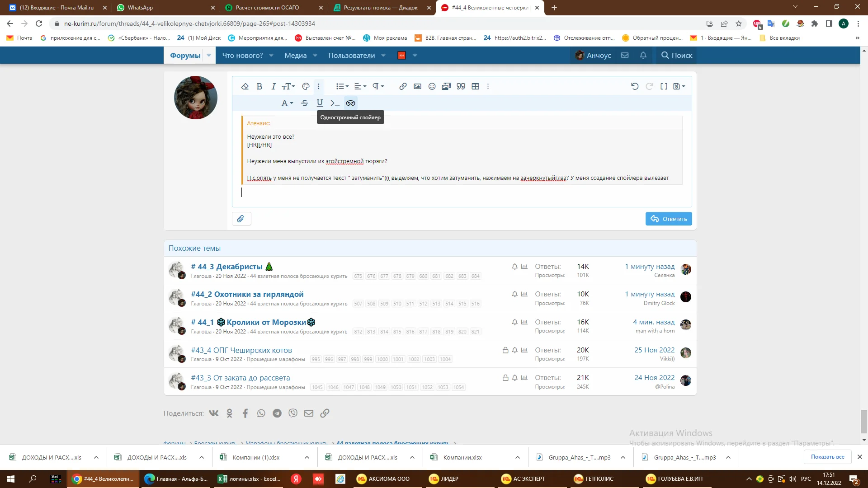Insert a link with chain icon

click(403, 86)
